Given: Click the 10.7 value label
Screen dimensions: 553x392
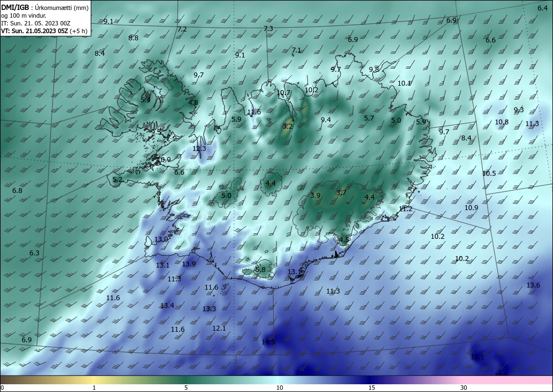Looking at the screenshot, I should (x=284, y=93).
